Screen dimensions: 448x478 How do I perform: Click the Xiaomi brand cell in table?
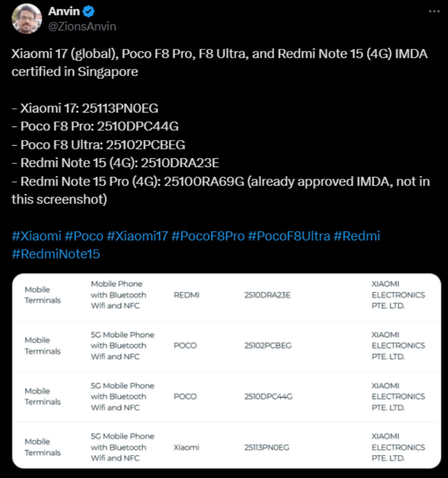186,447
